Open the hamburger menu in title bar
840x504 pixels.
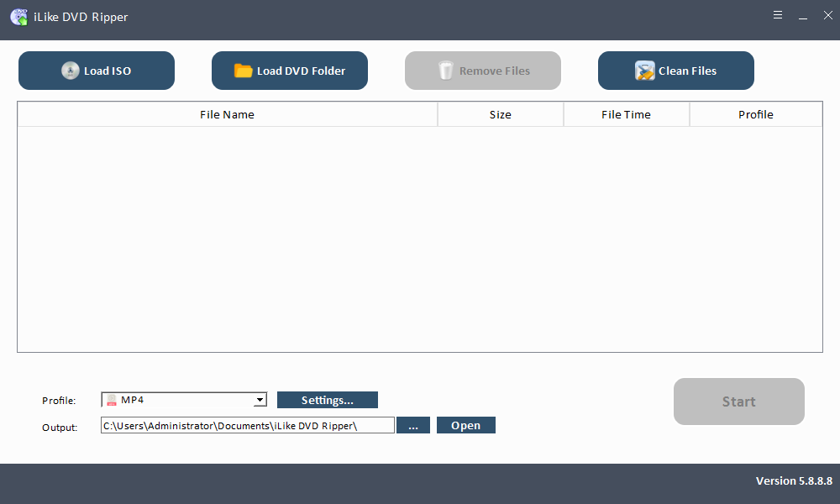[778, 15]
